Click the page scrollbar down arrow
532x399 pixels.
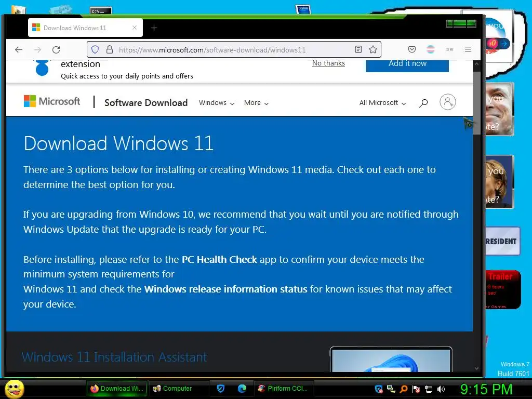[x=477, y=368]
